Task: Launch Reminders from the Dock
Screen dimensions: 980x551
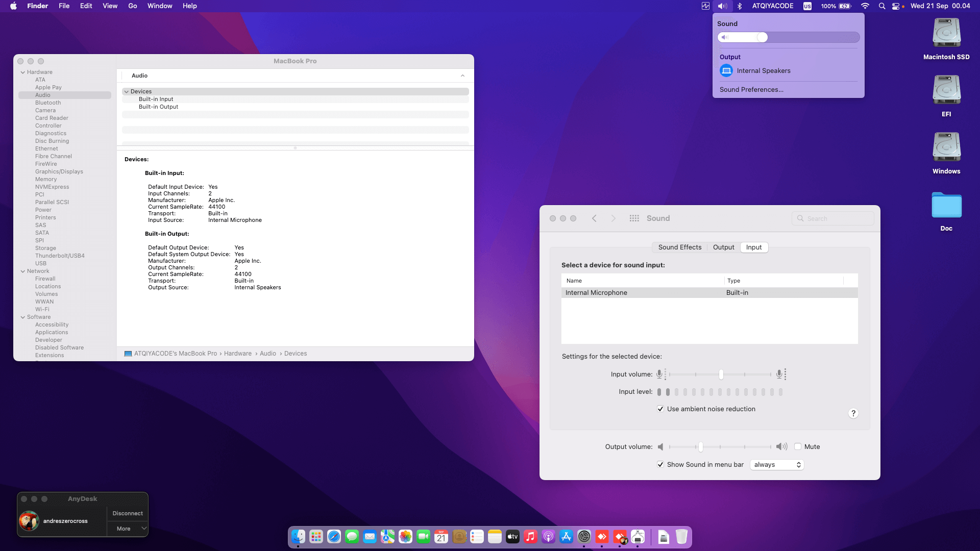Action: click(477, 537)
